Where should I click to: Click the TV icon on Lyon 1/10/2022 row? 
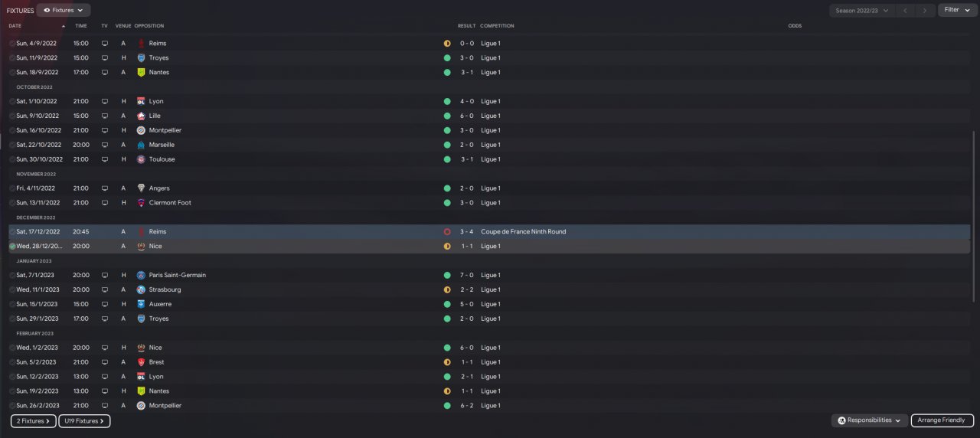[x=105, y=101]
